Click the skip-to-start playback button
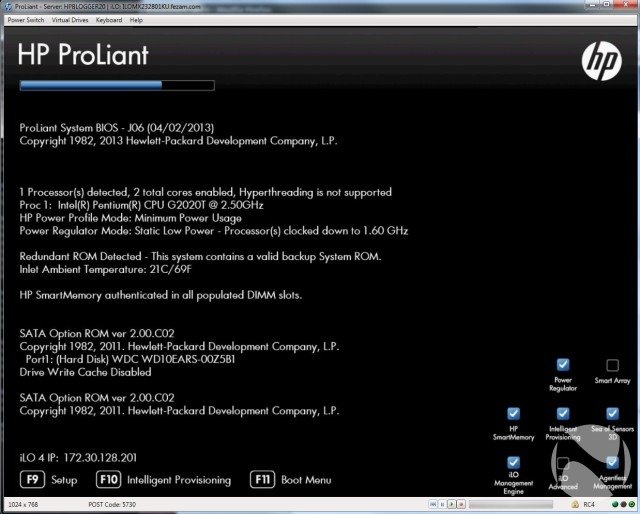The width and height of the screenshot is (640, 514). pos(433,505)
